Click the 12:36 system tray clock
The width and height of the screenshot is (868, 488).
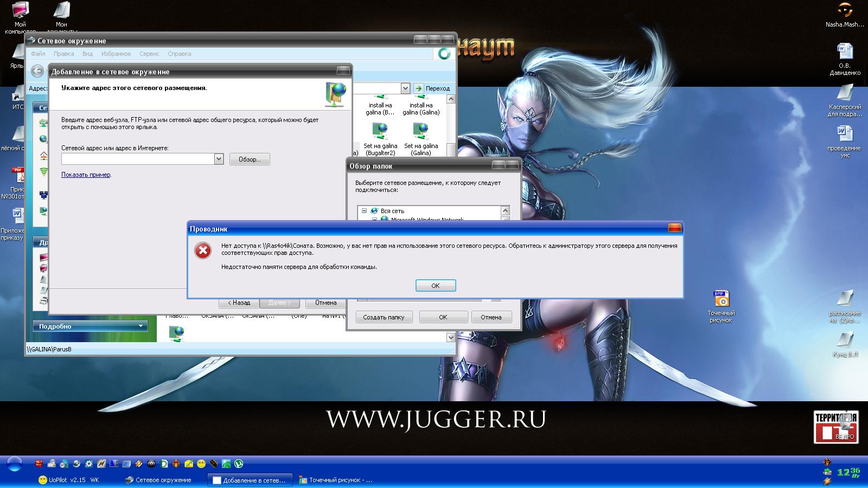tap(848, 472)
